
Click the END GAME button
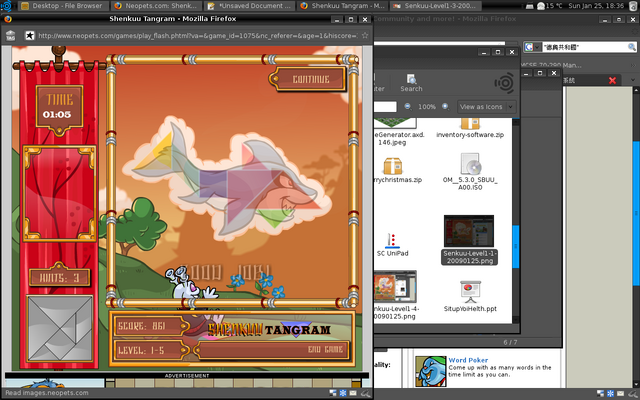[273, 349]
